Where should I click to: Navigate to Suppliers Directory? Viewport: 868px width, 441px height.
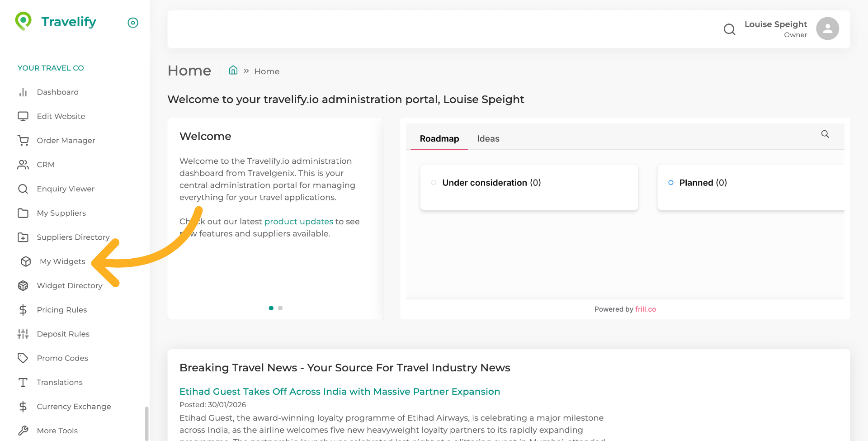click(x=73, y=237)
